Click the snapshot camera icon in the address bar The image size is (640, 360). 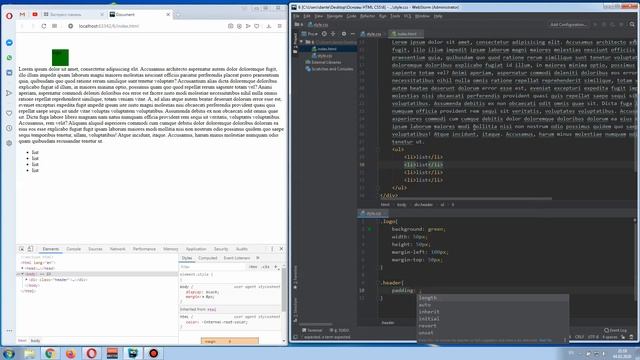pos(231,26)
